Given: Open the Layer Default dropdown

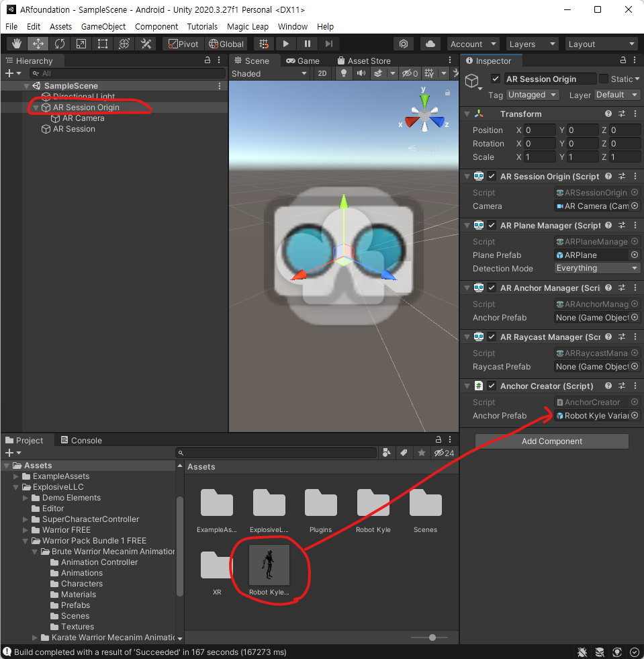Looking at the screenshot, I should coord(617,95).
